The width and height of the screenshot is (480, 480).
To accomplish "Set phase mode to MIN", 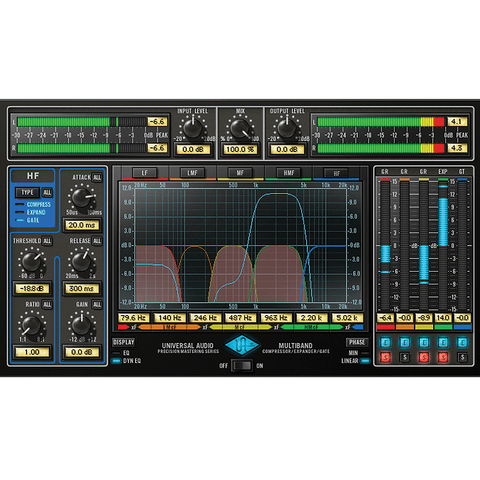I will pyautogui.click(x=359, y=353).
